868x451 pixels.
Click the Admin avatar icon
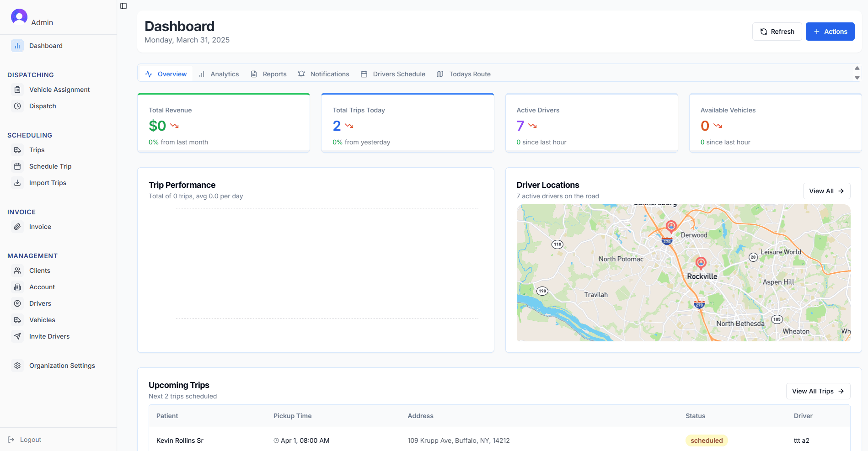coord(19,16)
